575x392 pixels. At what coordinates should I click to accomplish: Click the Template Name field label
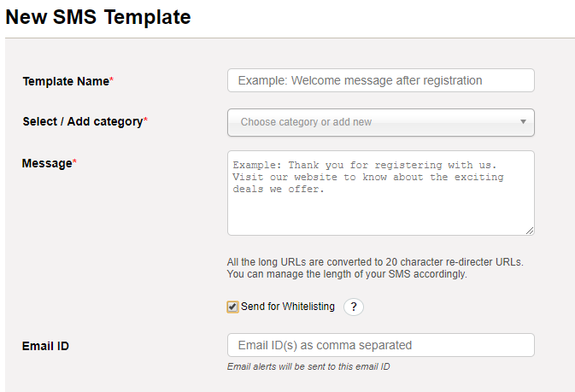[x=66, y=81]
